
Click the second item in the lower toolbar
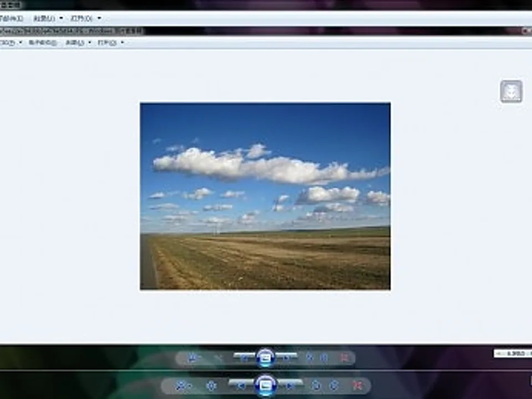click(43, 43)
